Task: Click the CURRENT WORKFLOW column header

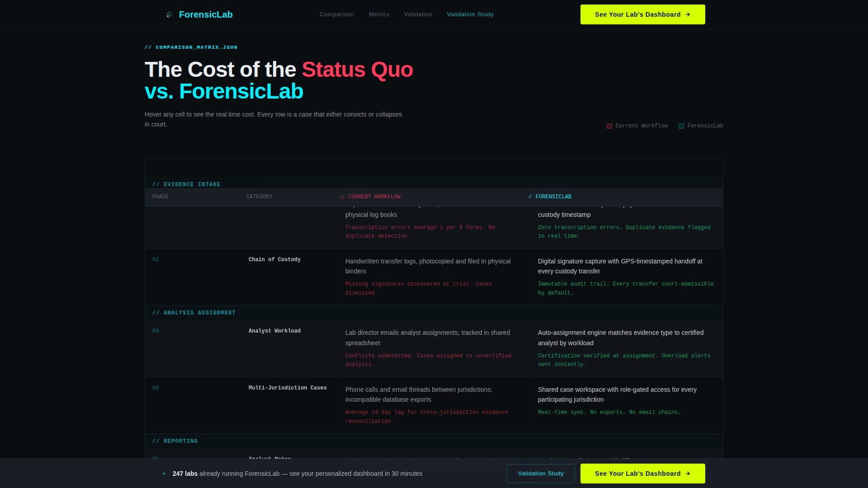Action: point(374,197)
